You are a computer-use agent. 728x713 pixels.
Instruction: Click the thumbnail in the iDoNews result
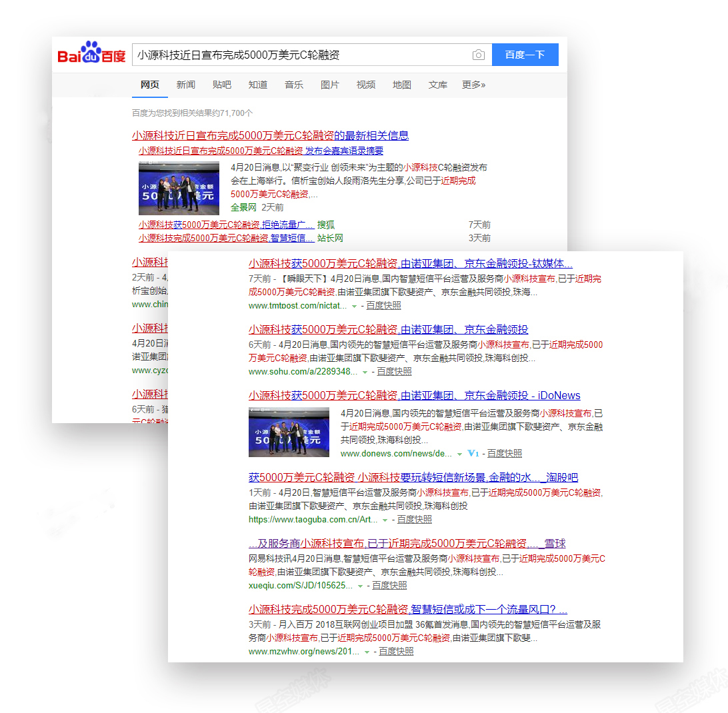(x=289, y=432)
